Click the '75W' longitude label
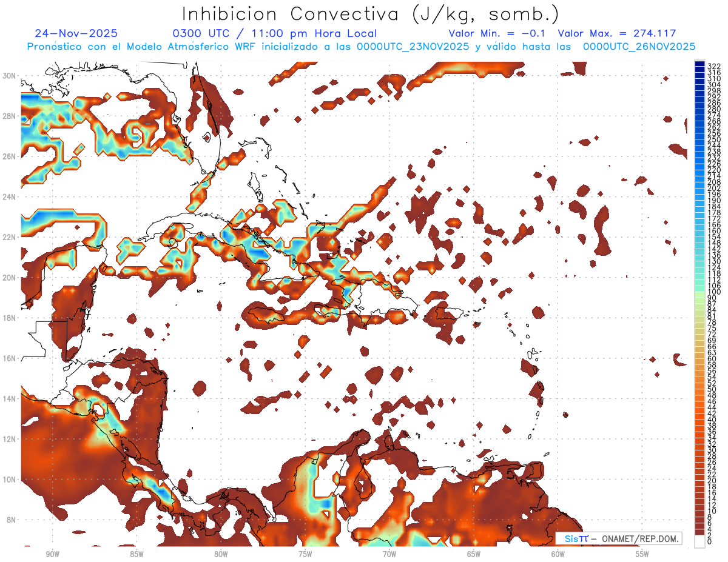 pyautogui.click(x=305, y=554)
